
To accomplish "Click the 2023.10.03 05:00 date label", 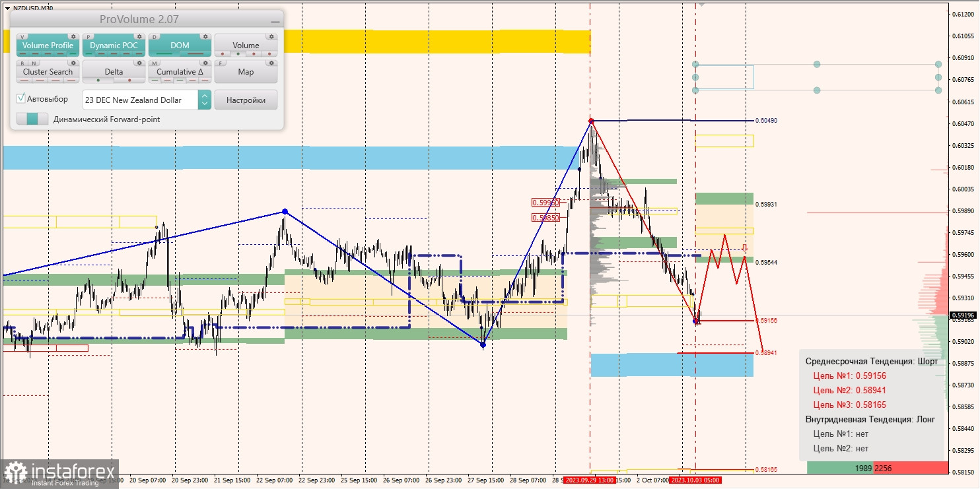I will tap(695, 480).
